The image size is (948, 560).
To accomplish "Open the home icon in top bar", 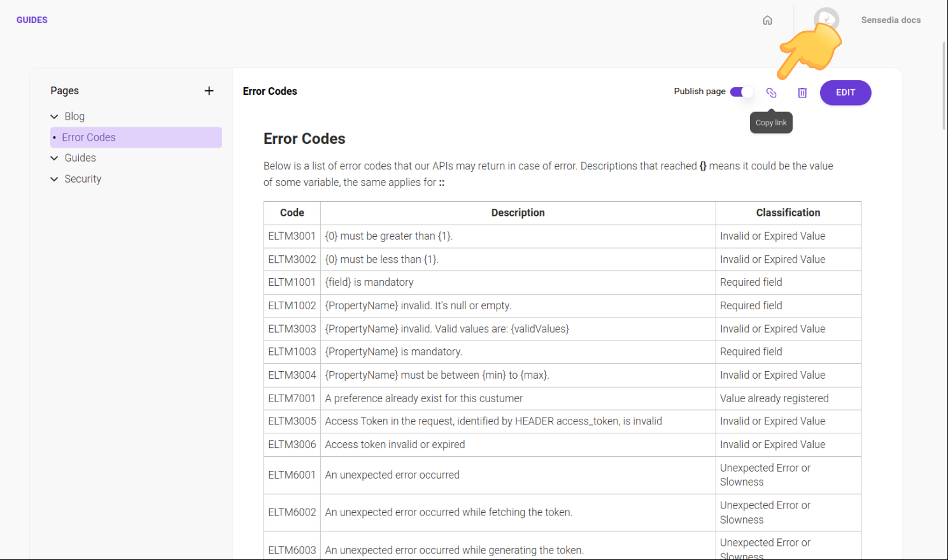I will pyautogui.click(x=767, y=20).
